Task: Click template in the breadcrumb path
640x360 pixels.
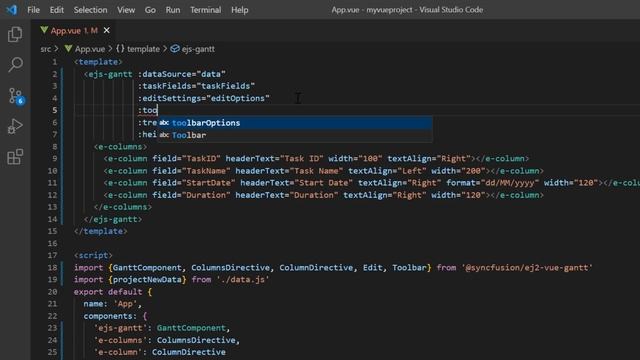Action: [143, 49]
